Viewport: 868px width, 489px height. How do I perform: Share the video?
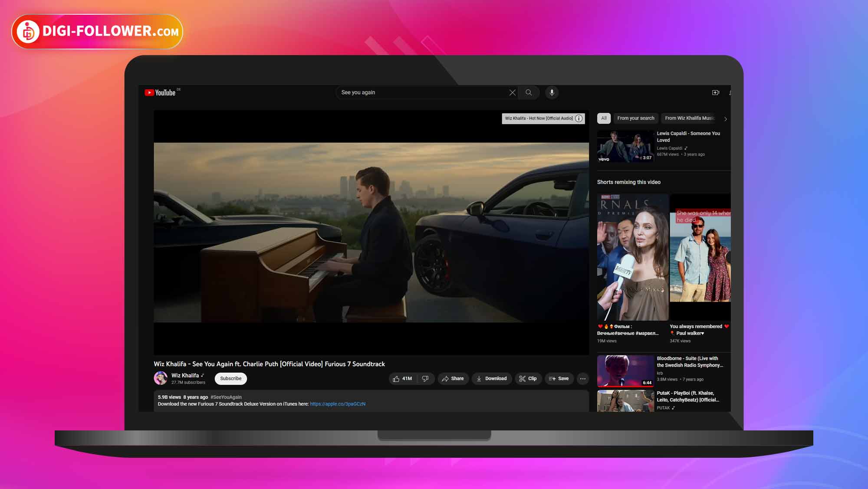(453, 379)
